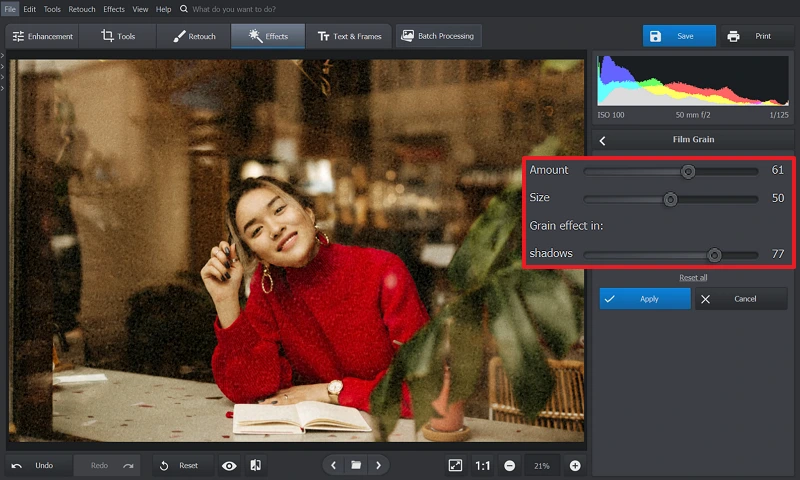Switch to the Tools tab with crop icon
The image size is (800, 480).
point(118,36)
